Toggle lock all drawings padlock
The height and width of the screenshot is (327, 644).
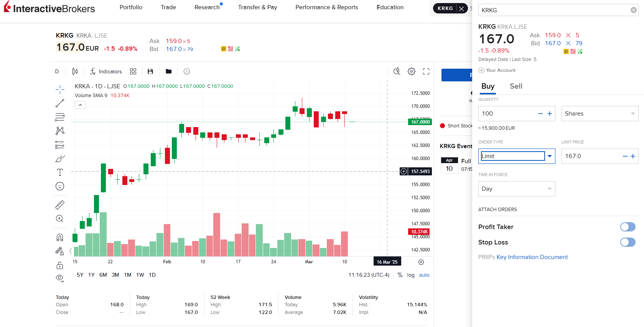click(x=60, y=265)
